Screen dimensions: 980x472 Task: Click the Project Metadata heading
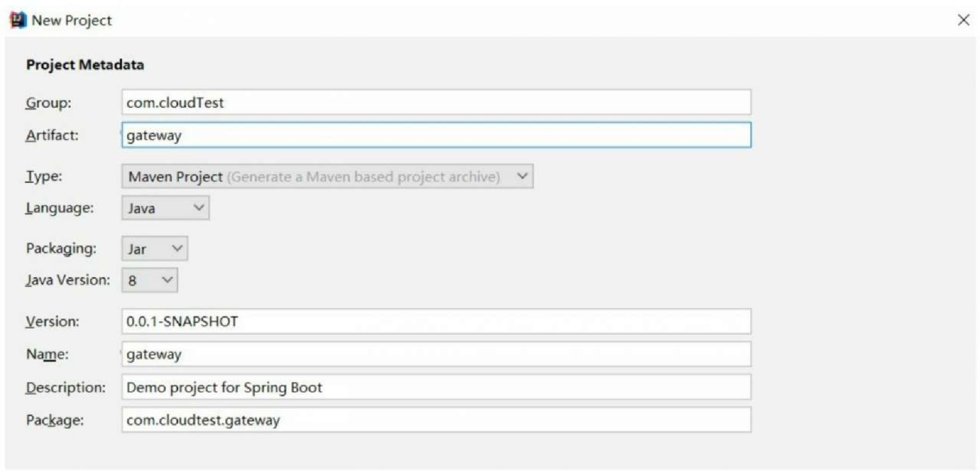point(85,65)
